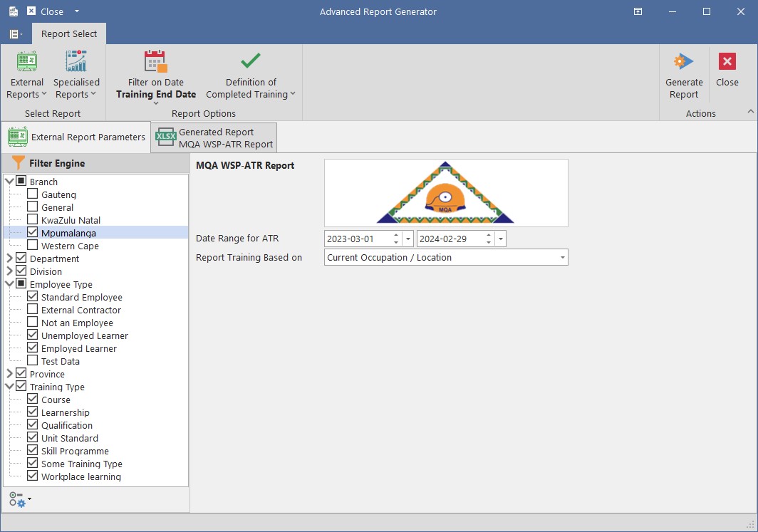The image size is (758, 532).
Task: Collapse the Training Type tree node
Action: [10, 386]
